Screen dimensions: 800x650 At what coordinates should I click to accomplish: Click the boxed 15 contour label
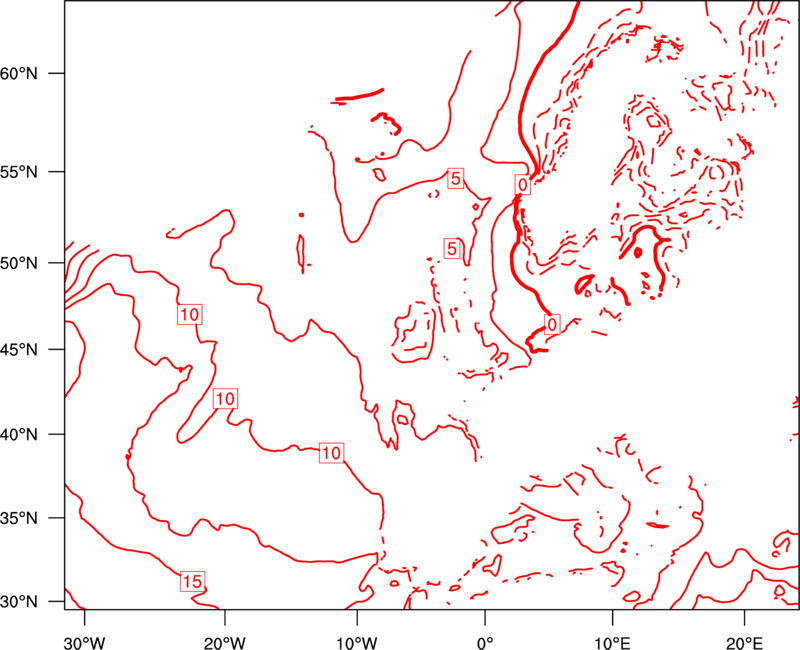[192, 581]
